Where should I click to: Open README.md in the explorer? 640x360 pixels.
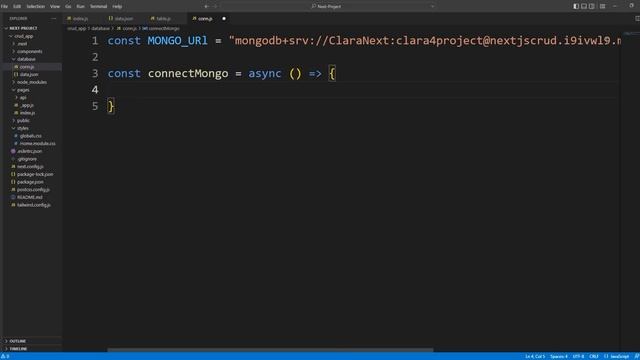click(x=29, y=197)
